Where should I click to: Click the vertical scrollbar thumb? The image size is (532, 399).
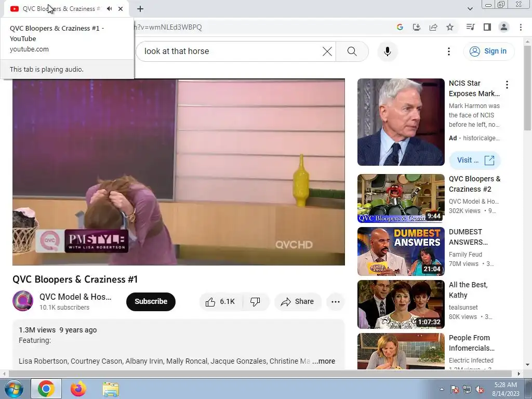point(527,87)
